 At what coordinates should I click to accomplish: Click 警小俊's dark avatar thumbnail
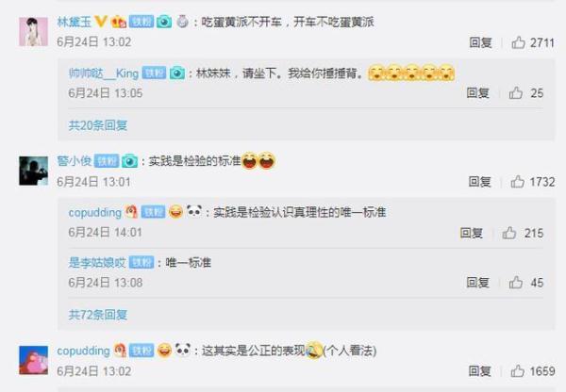coord(33,171)
